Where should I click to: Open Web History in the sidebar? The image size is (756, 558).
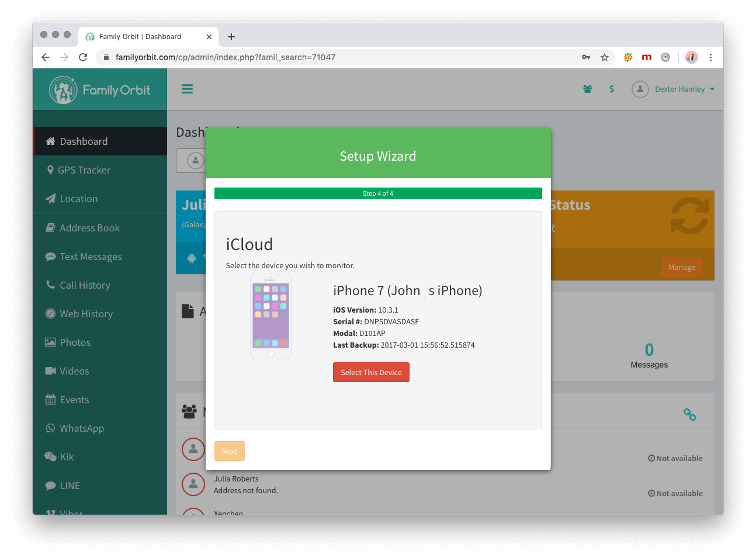click(100, 314)
